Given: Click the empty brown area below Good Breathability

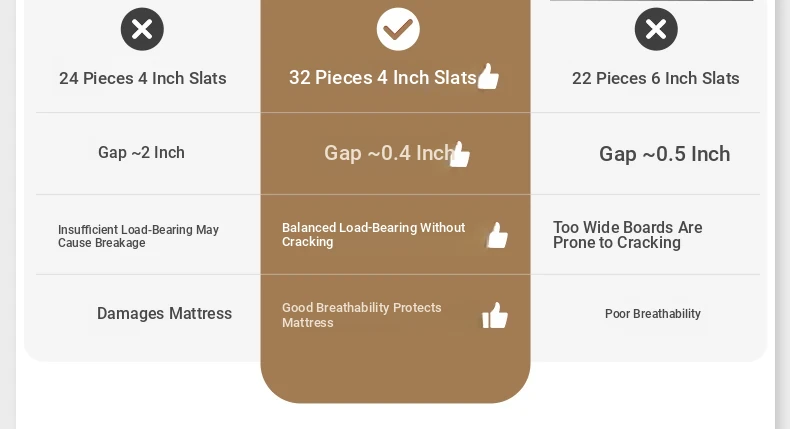Looking at the screenshot, I should tap(395, 368).
